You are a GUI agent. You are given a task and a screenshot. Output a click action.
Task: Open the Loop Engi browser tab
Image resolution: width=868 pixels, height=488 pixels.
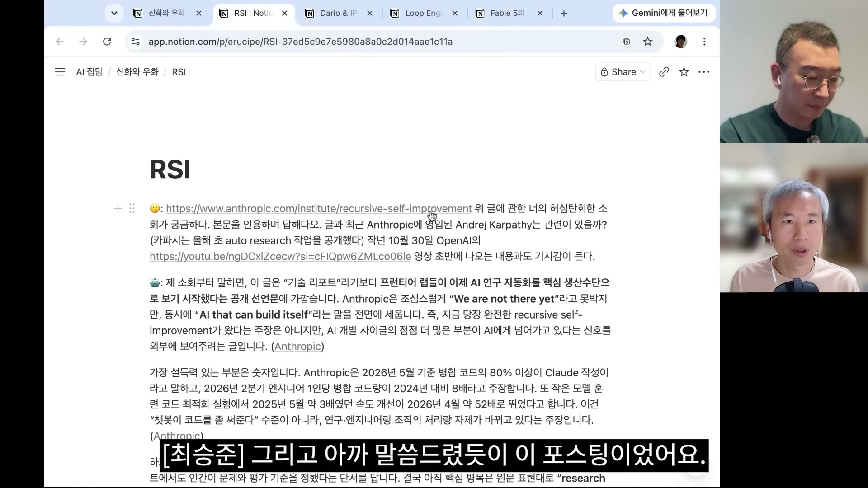click(x=424, y=13)
